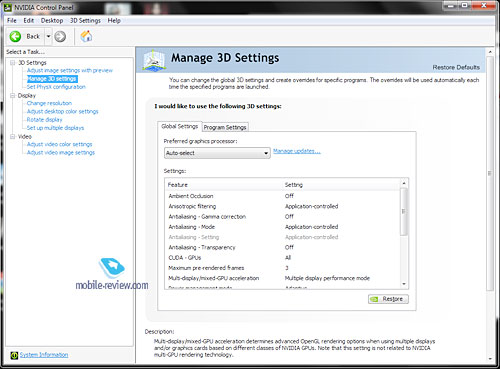The image size is (500, 369).
Task: Select Antialiasing - Transparency row
Action: coord(282,247)
